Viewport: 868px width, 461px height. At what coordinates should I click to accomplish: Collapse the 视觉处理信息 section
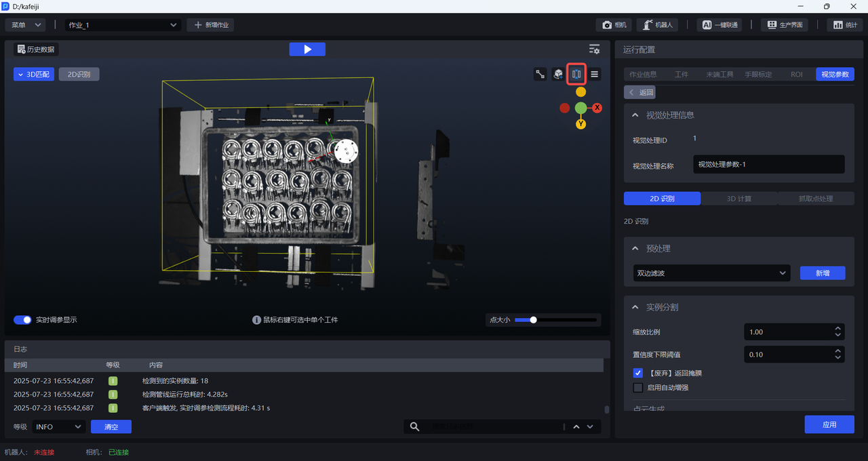pyautogui.click(x=635, y=115)
